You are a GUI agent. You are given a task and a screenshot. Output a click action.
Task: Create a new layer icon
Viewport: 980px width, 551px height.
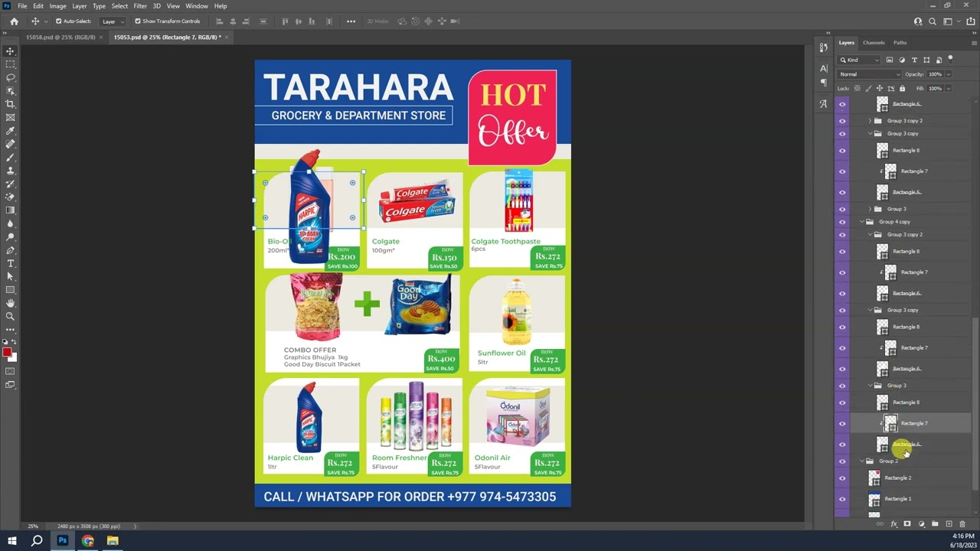[949, 524]
